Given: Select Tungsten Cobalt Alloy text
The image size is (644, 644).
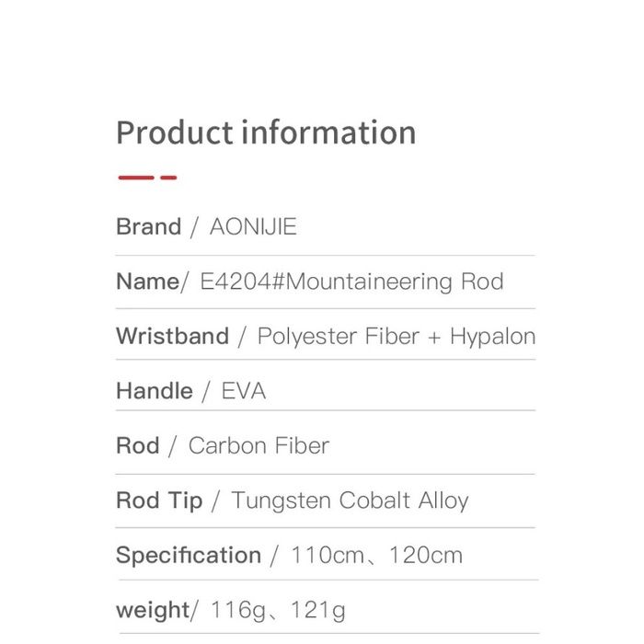Looking at the screenshot, I should point(350,500).
